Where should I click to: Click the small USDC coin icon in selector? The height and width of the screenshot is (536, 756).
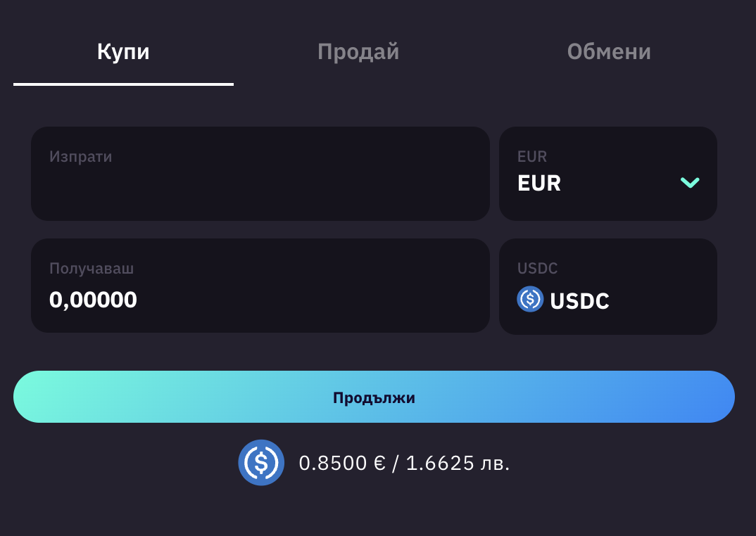coord(530,300)
